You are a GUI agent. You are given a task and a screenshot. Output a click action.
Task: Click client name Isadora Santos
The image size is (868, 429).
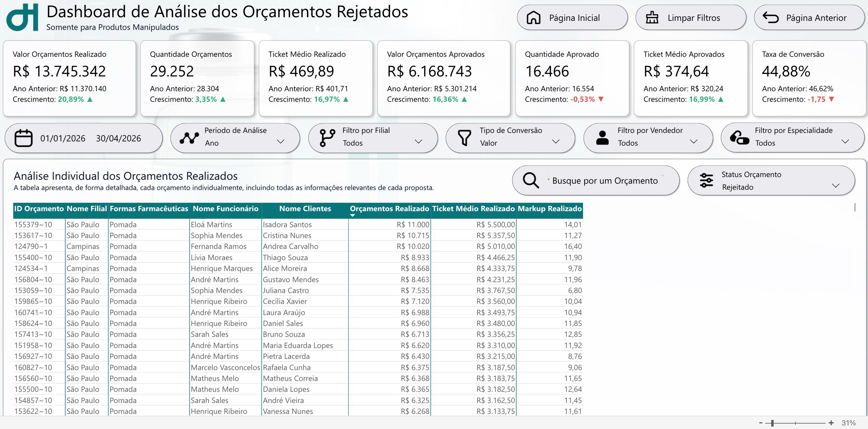[287, 224]
